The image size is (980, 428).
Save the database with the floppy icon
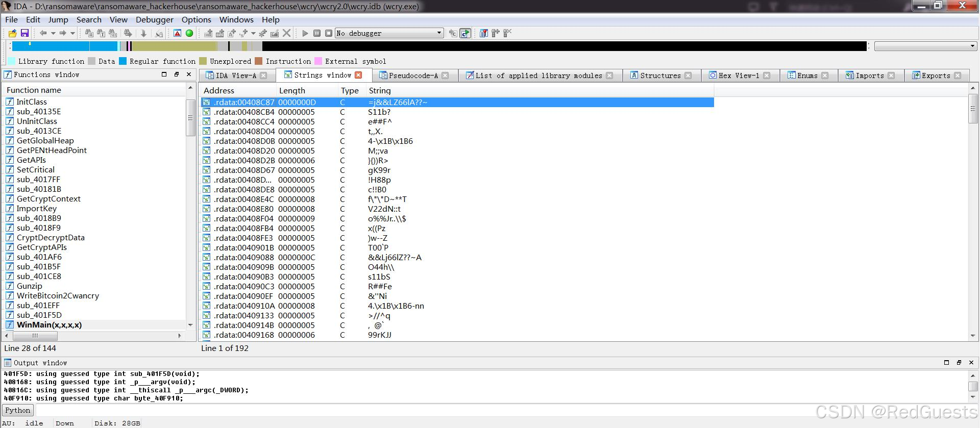pyautogui.click(x=24, y=33)
